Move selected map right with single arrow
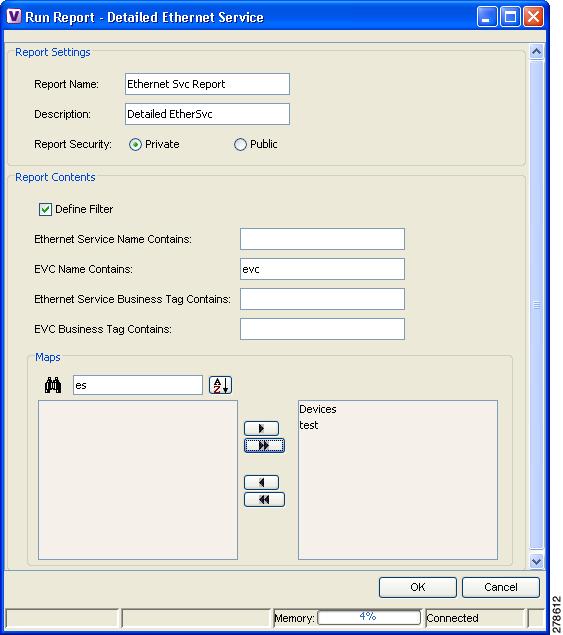Image resolution: width=563 pixels, height=635 pixels. click(261, 428)
